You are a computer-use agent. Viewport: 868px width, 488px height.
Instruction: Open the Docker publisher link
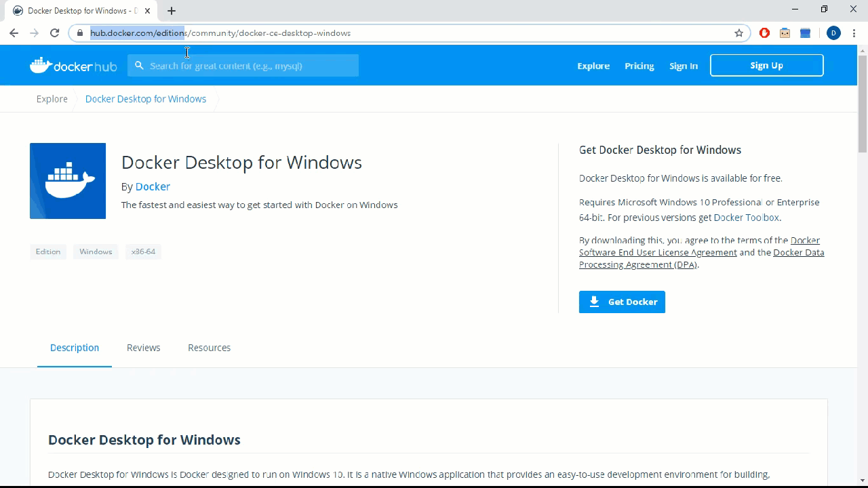pyautogui.click(x=153, y=186)
